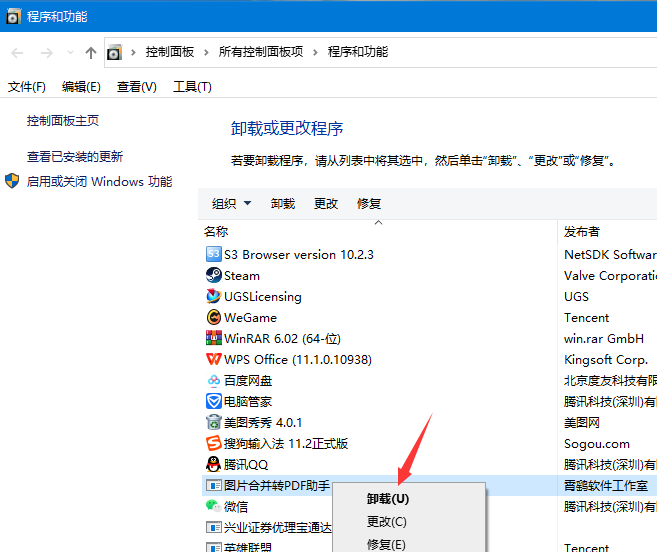Click the S3 Browser program icon
The image size is (657, 552).
pos(214,254)
